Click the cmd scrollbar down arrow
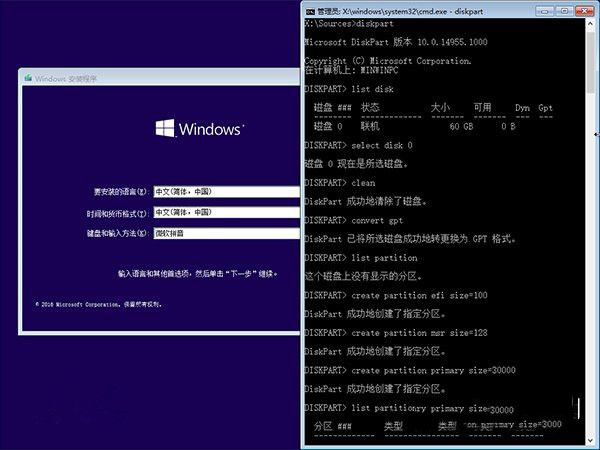The width and height of the screenshot is (600, 450). click(x=590, y=440)
